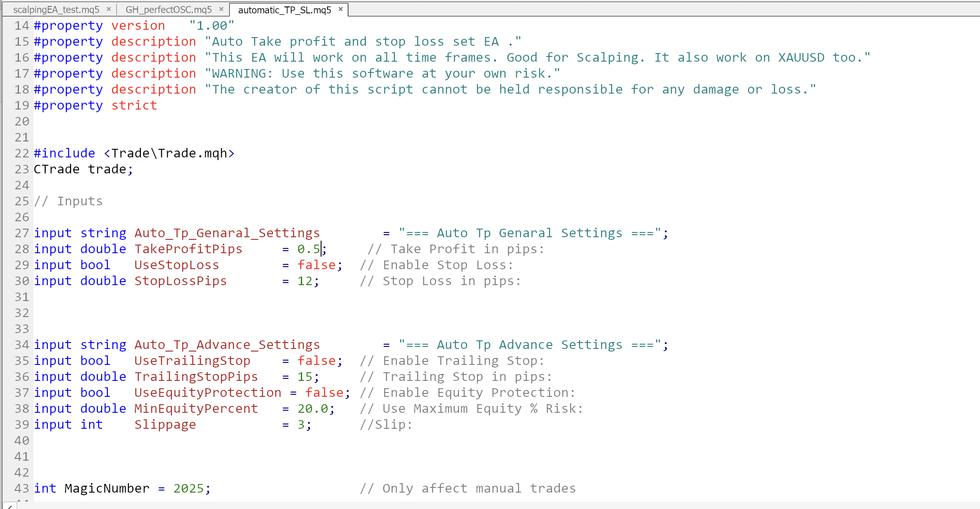Click the include Trade.mqh statement

[134, 153]
